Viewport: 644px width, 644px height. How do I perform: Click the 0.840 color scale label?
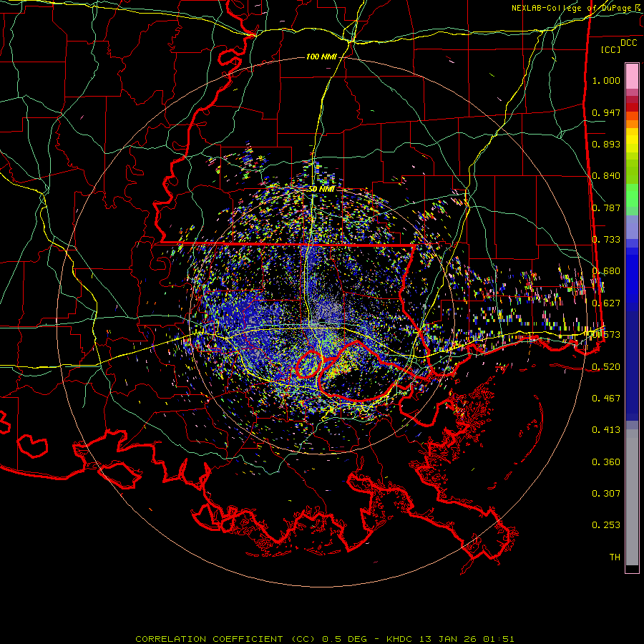click(x=606, y=176)
